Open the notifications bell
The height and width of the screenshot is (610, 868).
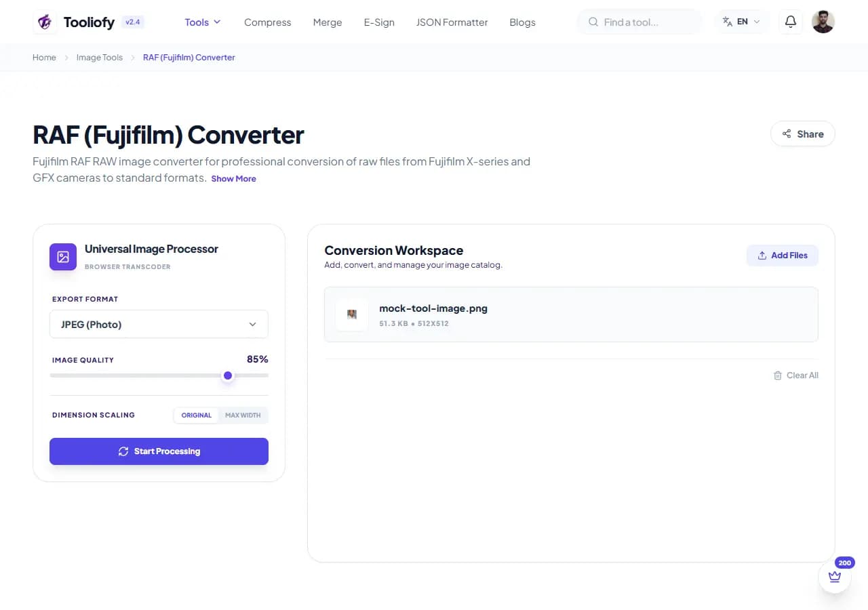(x=790, y=22)
